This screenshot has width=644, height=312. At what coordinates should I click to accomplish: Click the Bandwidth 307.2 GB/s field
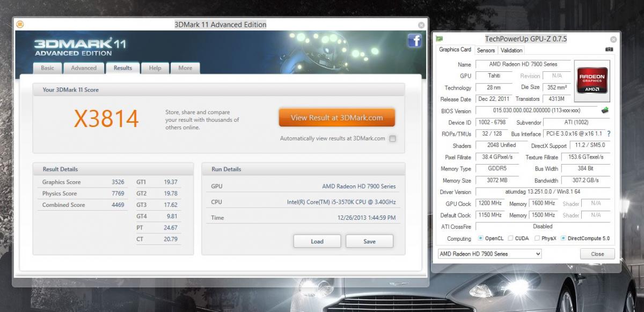586,181
